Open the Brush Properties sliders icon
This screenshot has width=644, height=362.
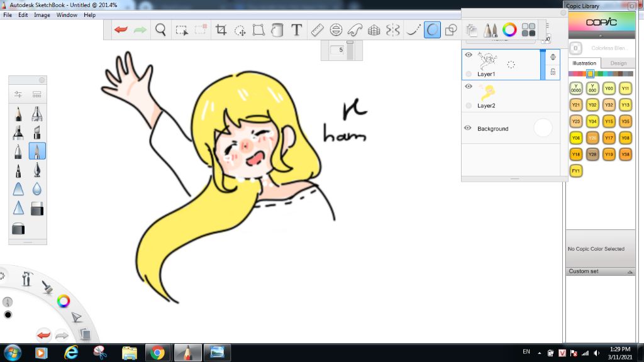18,94
